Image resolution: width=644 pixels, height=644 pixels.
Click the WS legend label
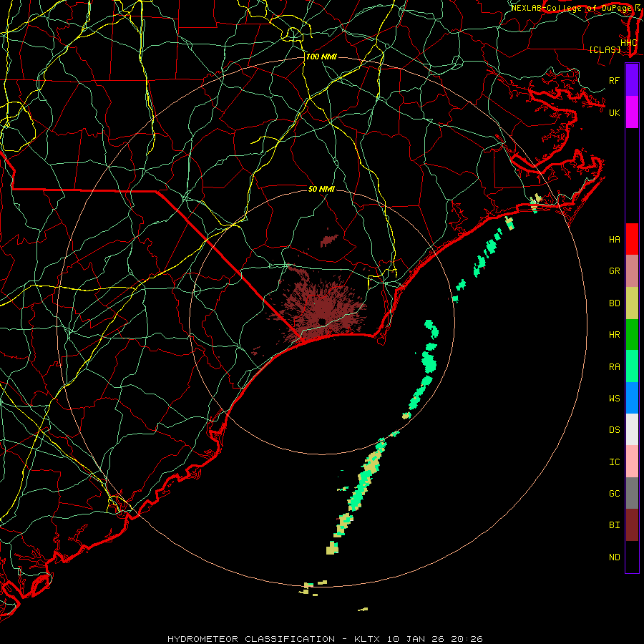[x=615, y=398]
